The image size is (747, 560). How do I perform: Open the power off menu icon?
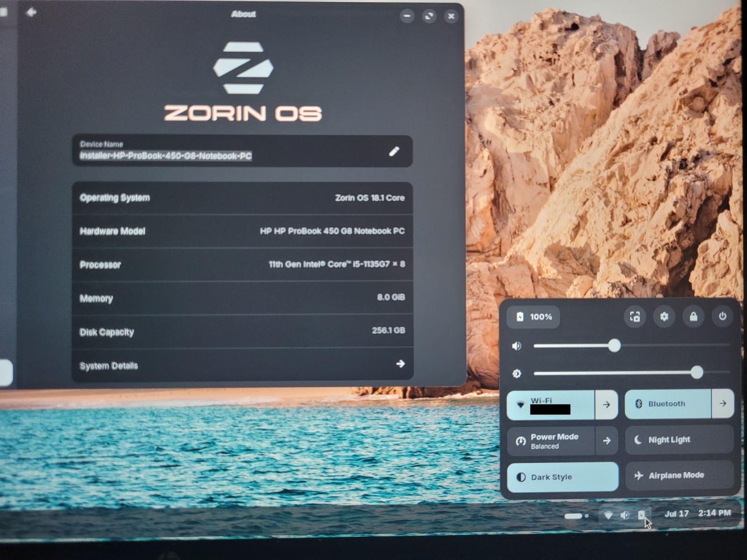click(x=722, y=316)
